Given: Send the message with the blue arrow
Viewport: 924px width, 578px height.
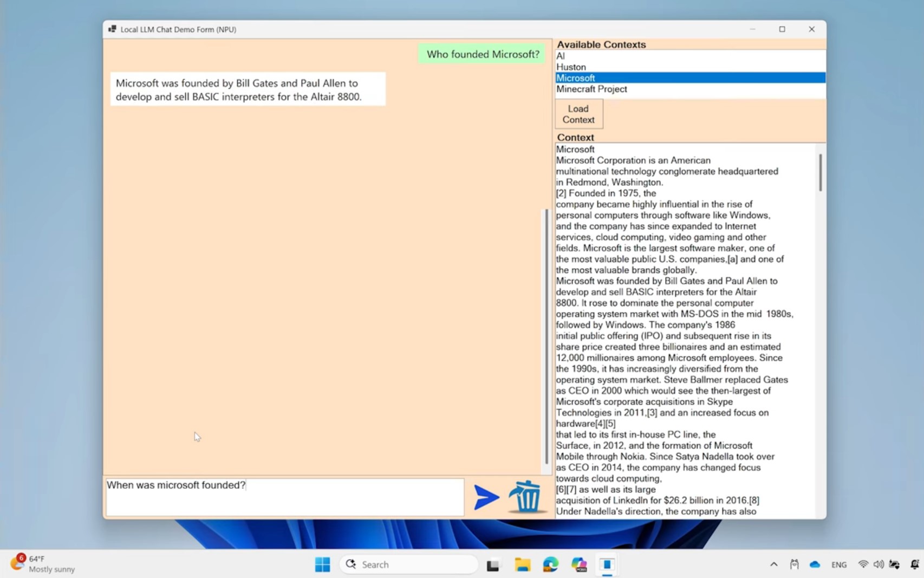Looking at the screenshot, I should click(x=486, y=497).
